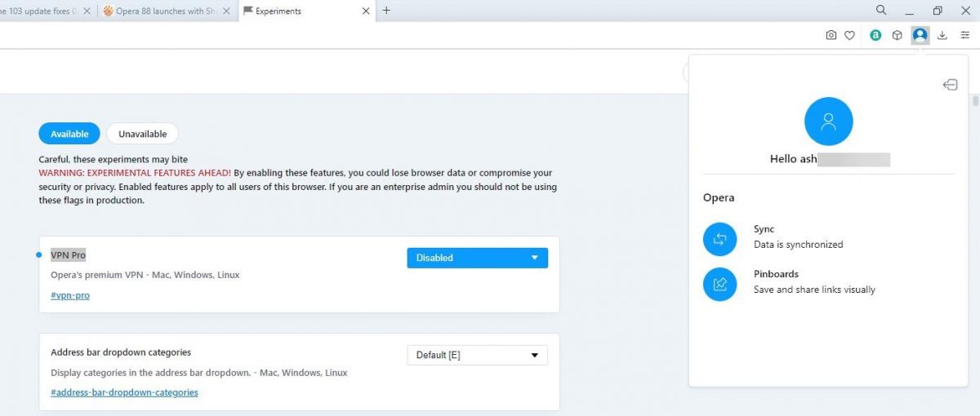980x416 pixels.
Task: Sign out using the exit arrow icon
Action: (950, 85)
